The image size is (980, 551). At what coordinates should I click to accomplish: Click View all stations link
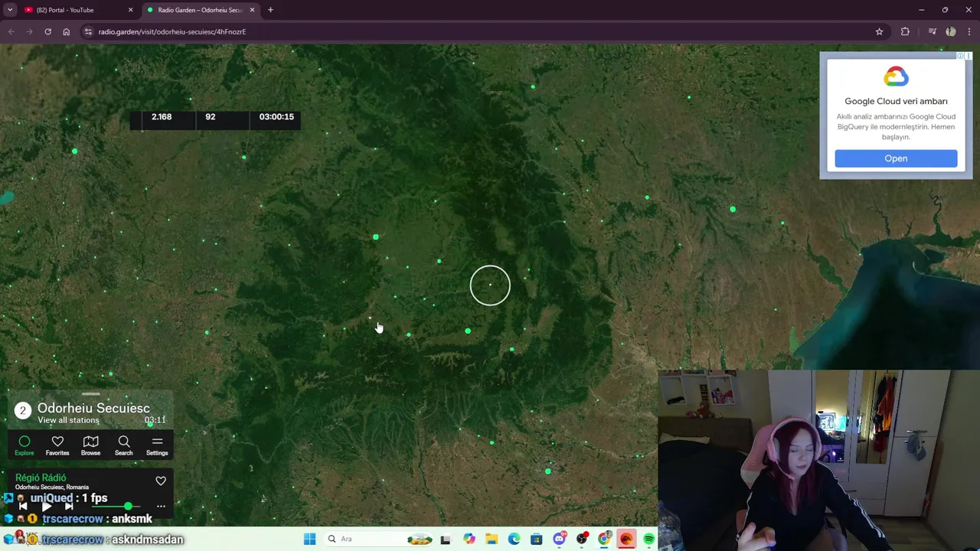(68, 420)
